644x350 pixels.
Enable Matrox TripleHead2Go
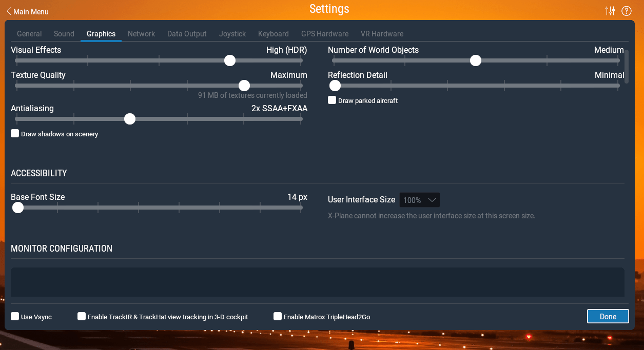[x=278, y=316]
